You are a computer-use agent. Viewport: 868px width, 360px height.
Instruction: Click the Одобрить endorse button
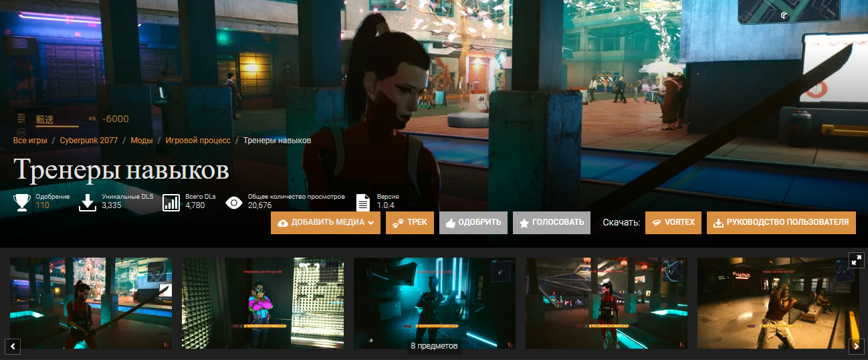click(x=473, y=222)
